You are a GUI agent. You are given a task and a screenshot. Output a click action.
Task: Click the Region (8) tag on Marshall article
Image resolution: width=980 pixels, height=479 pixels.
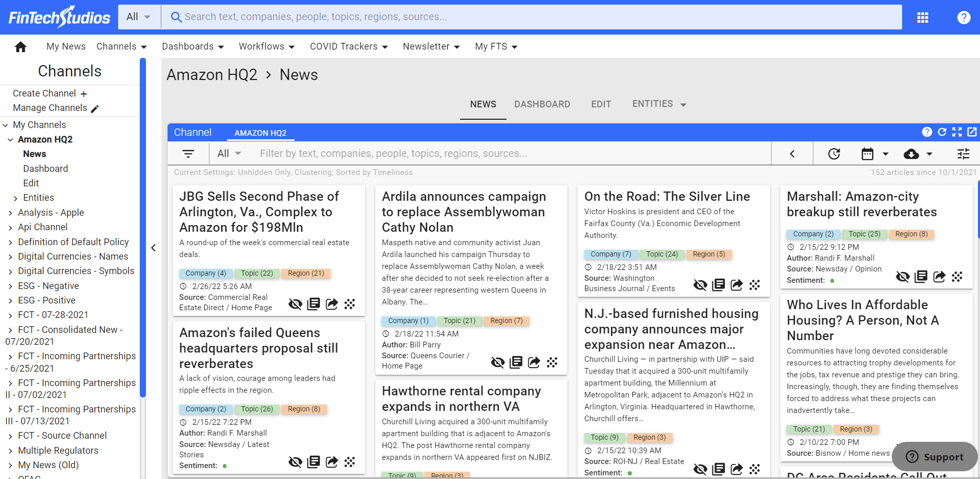(911, 234)
